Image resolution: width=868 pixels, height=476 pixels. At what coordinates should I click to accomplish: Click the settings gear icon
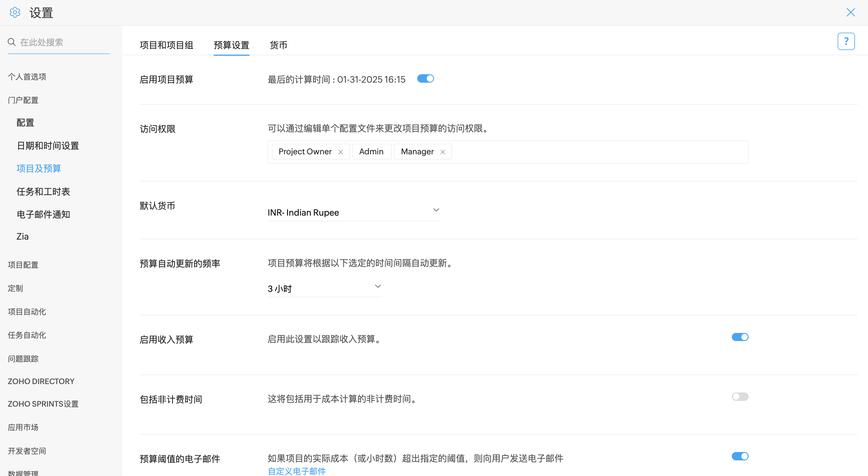click(x=15, y=12)
